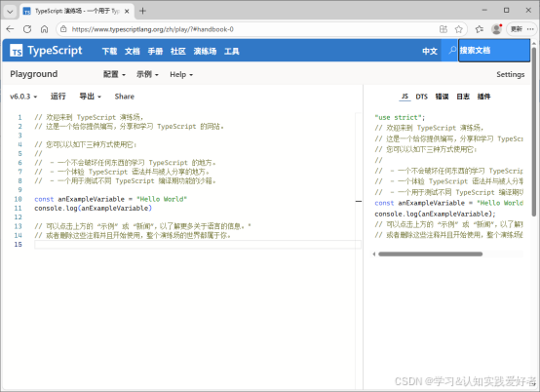
Task: Open the tab list chevron at top-left
Action: [x=10, y=12]
